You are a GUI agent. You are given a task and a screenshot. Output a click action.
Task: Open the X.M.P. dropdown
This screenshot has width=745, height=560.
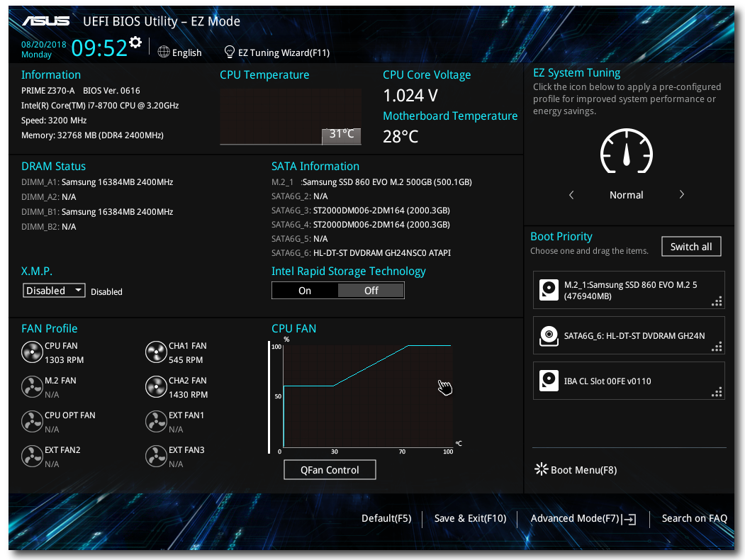coord(54,290)
